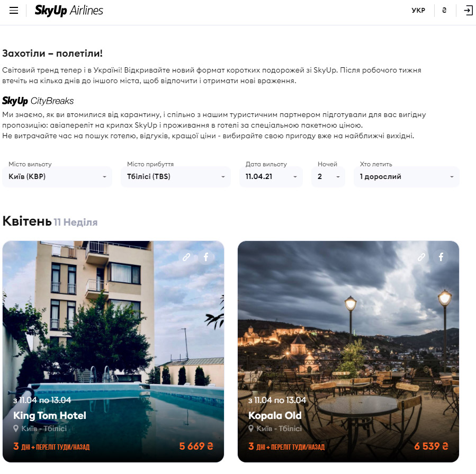Click 3 дні + переліт label on Kopala Old
Viewport: 476px width, 474px height.
286,446
